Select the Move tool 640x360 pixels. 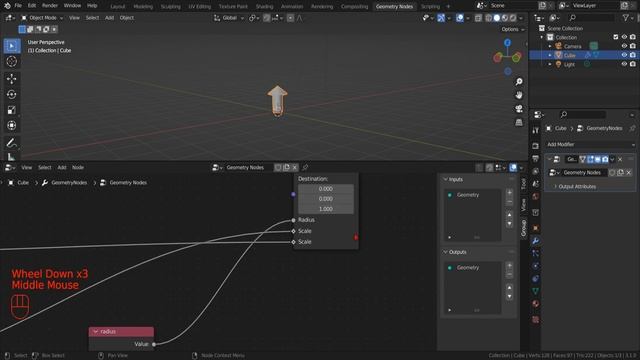click(11, 78)
